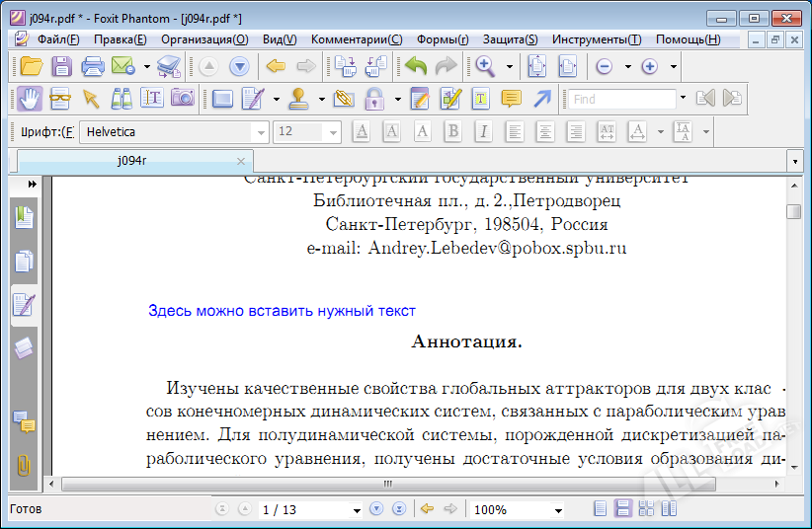This screenshot has height=529, width=812.
Task: Select the Stamp tool icon
Action: tap(300, 98)
